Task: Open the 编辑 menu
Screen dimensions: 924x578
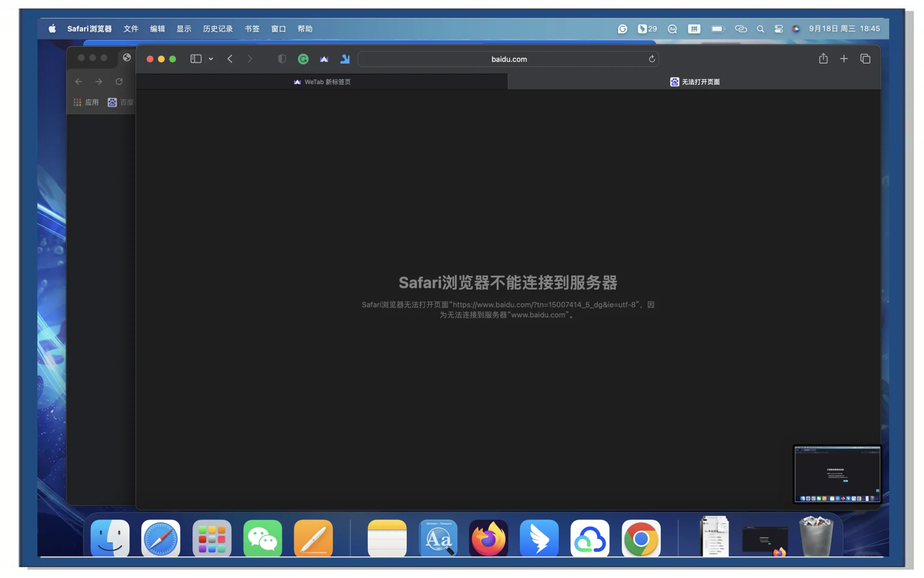Action: click(x=157, y=29)
